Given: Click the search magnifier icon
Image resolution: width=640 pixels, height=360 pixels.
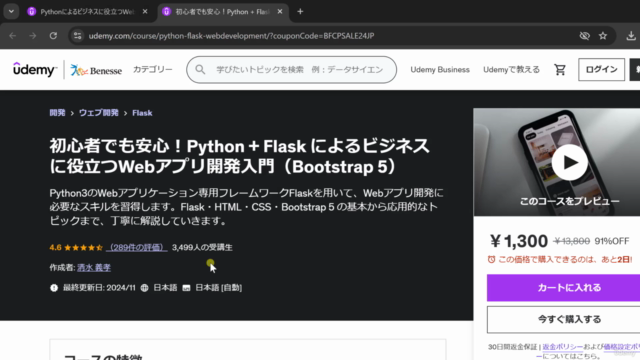Looking at the screenshot, I should pyautogui.click(x=200, y=70).
